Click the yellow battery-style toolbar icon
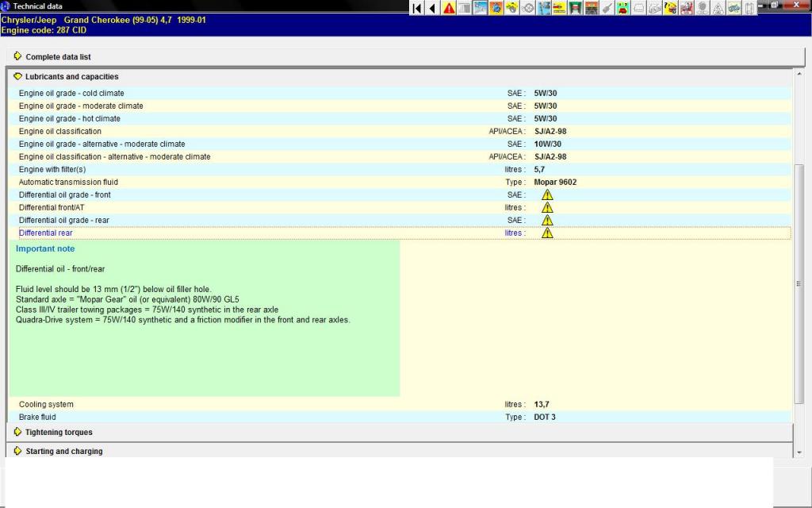This screenshot has height=508, width=812. (x=559, y=8)
